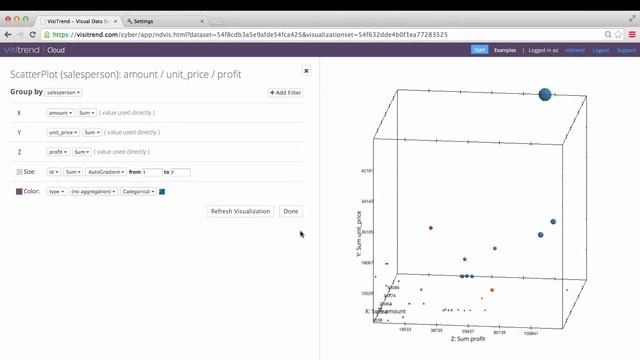The height and width of the screenshot is (360, 640).
Task: Open the AutoGradient size mode dropdown
Action: [x=106, y=172]
